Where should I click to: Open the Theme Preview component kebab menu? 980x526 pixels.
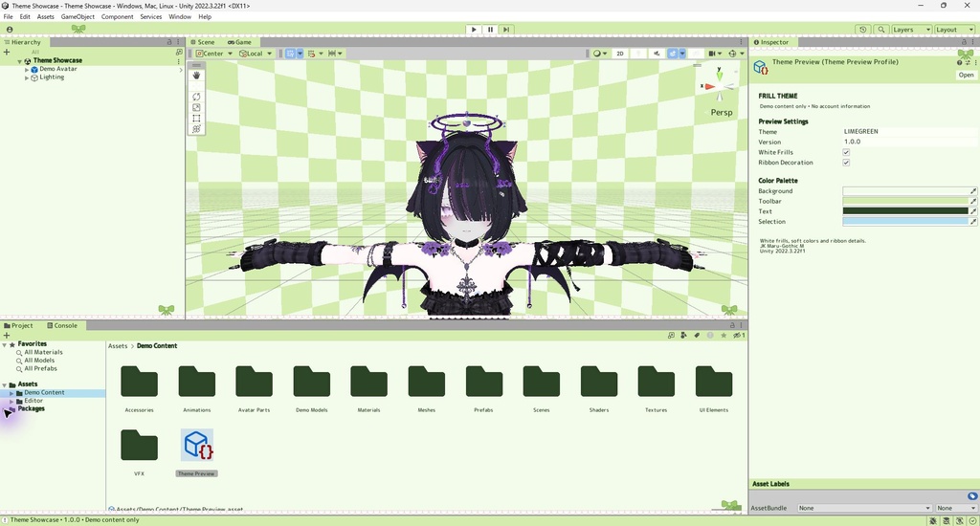click(x=975, y=62)
